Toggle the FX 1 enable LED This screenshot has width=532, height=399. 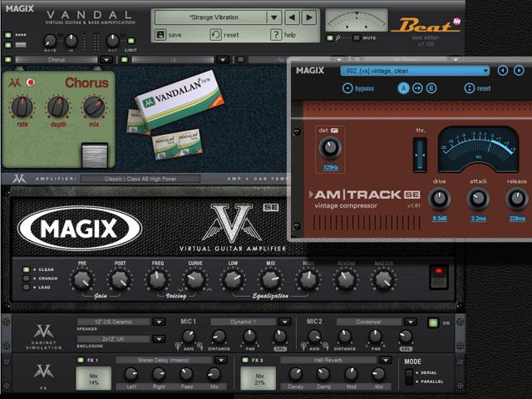pos(81,360)
